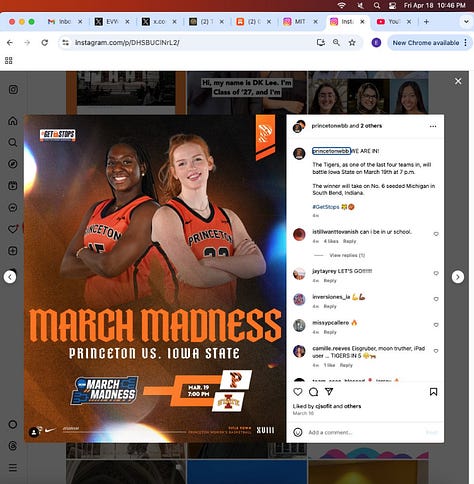Open Chrome zoom magnifier in address bar
Image resolution: width=474 pixels, height=484 pixels.
[336, 42]
